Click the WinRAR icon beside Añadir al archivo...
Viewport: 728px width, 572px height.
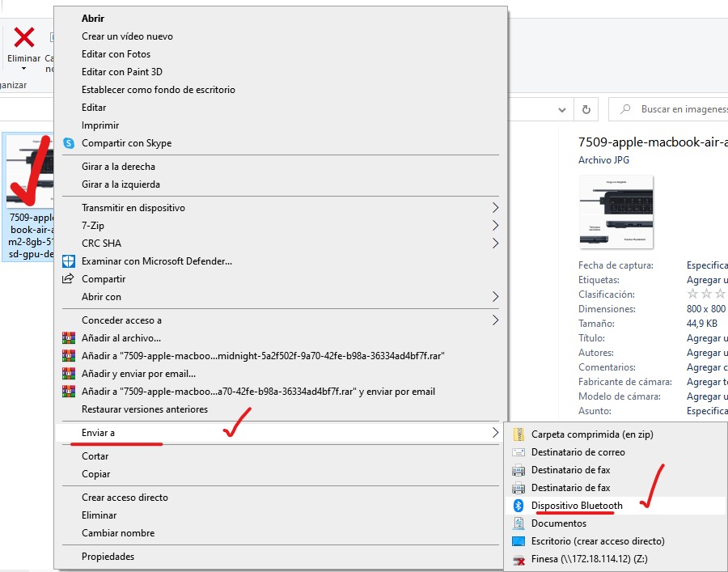point(69,337)
